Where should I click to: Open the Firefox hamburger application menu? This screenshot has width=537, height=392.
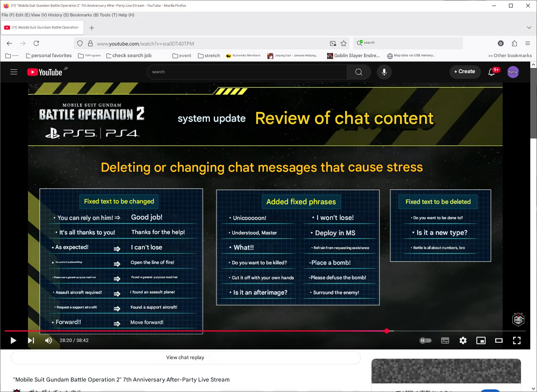[x=528, y=43]
